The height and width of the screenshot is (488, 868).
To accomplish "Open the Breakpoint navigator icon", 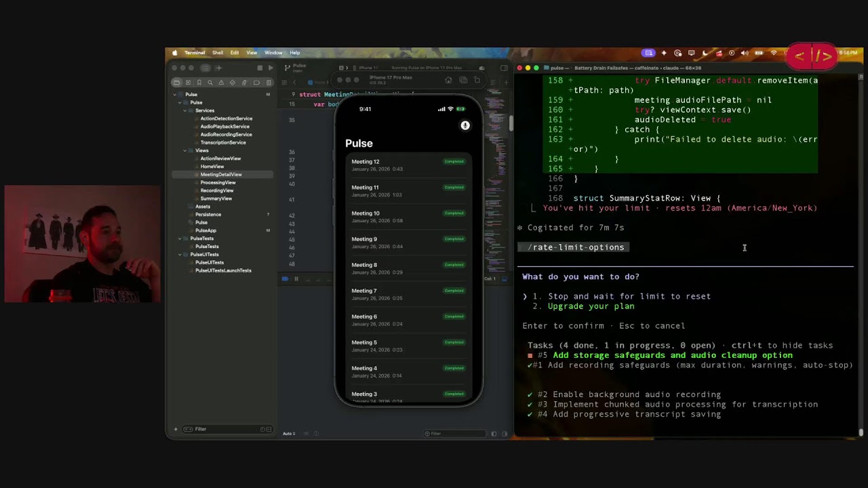I will [256, 83].
